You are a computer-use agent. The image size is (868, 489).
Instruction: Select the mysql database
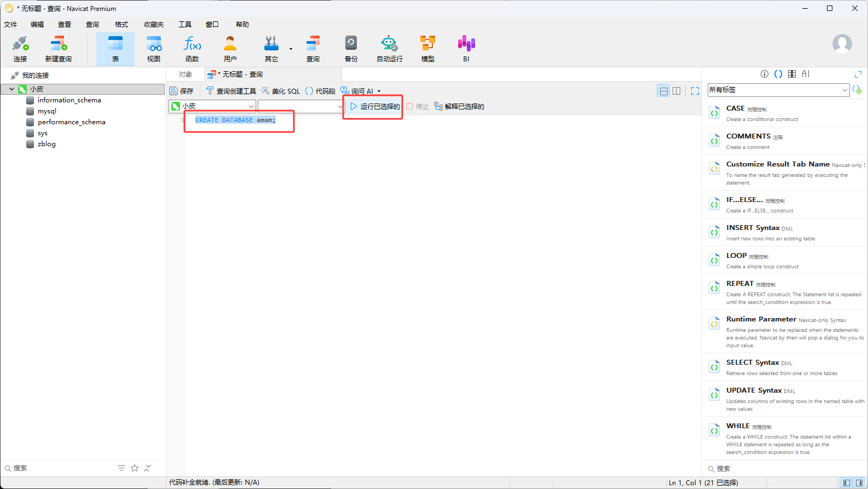coord(47,111)
